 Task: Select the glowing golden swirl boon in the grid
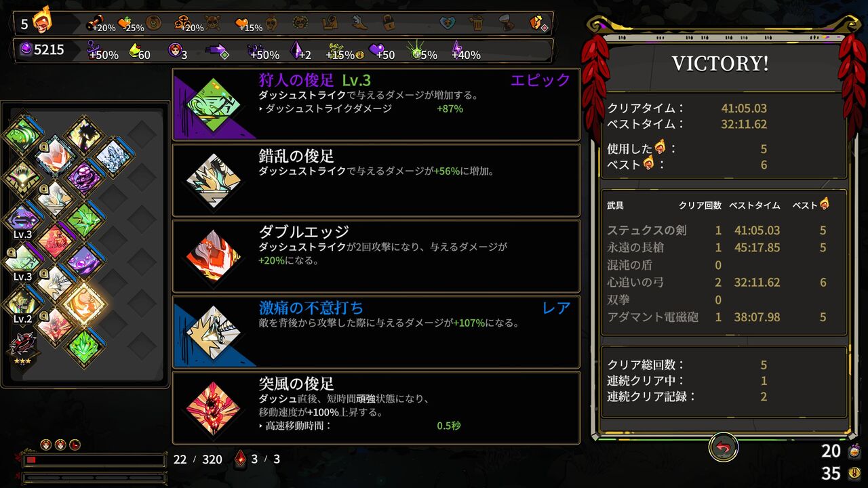(84, 304)
